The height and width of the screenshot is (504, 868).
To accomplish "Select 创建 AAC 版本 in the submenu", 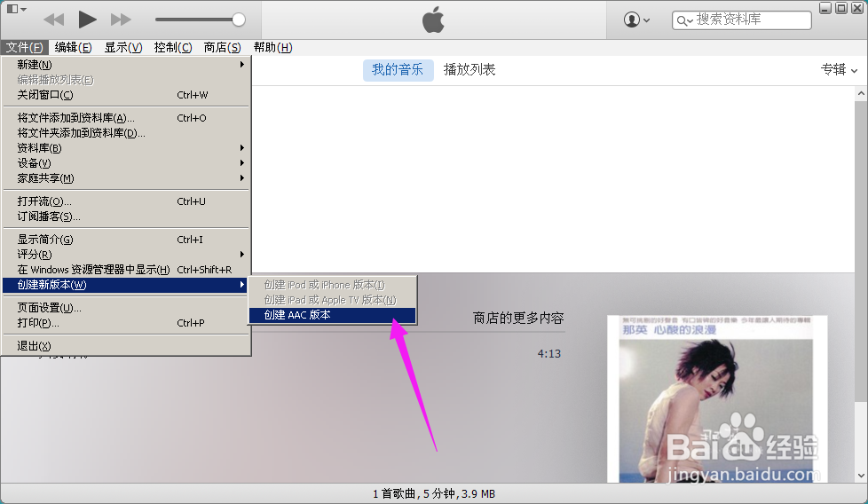I will click(x=332, y=315).
